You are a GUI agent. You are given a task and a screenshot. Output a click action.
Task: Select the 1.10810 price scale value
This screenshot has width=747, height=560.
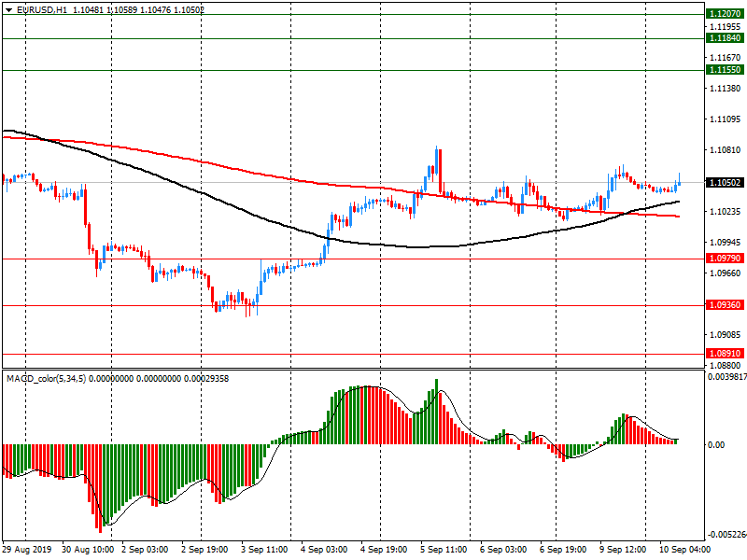tap(726, 150)
